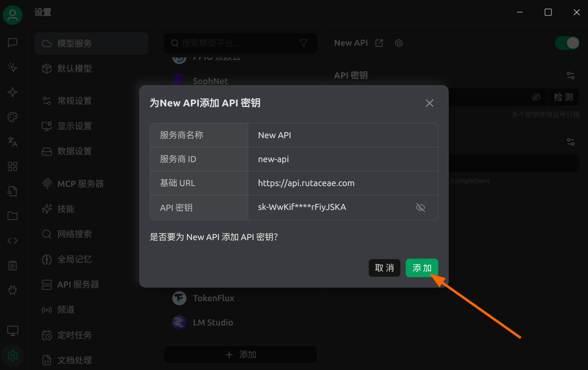Open the notes notepad icon in the sidebar
The image size is (588, 370).
12,265
